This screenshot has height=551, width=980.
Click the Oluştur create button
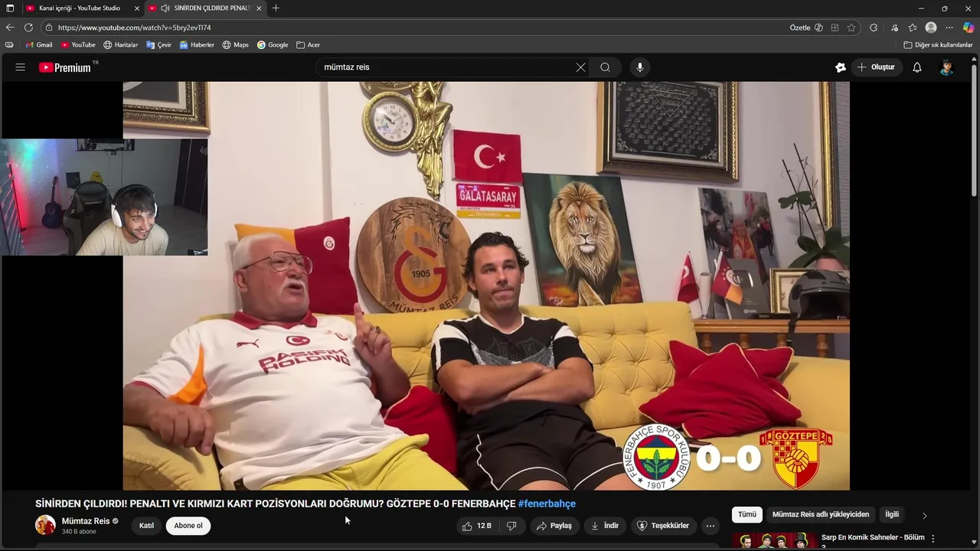pos(875,67)
